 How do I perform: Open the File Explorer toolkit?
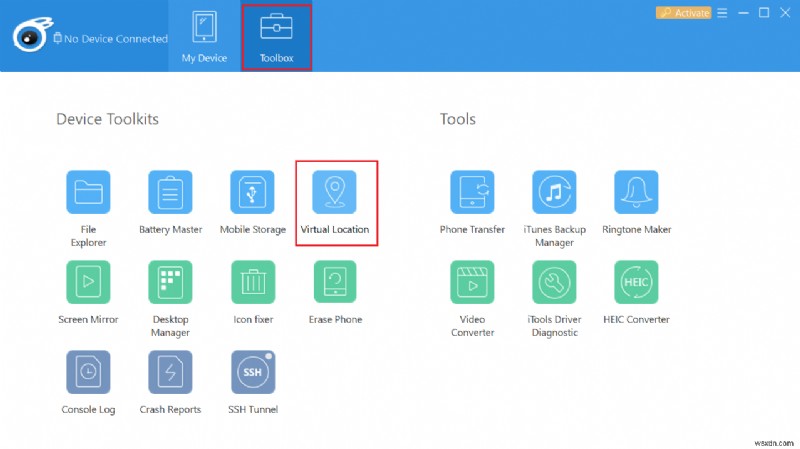[88, 193]
